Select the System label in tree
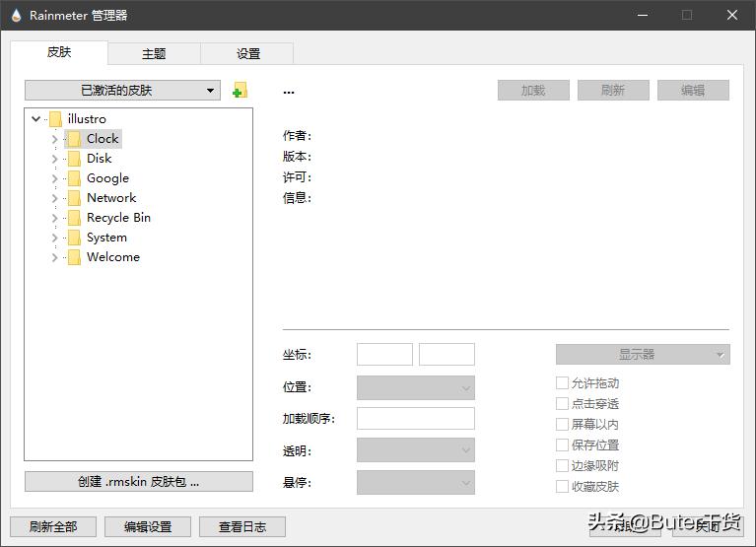 (x=107, y=238)
